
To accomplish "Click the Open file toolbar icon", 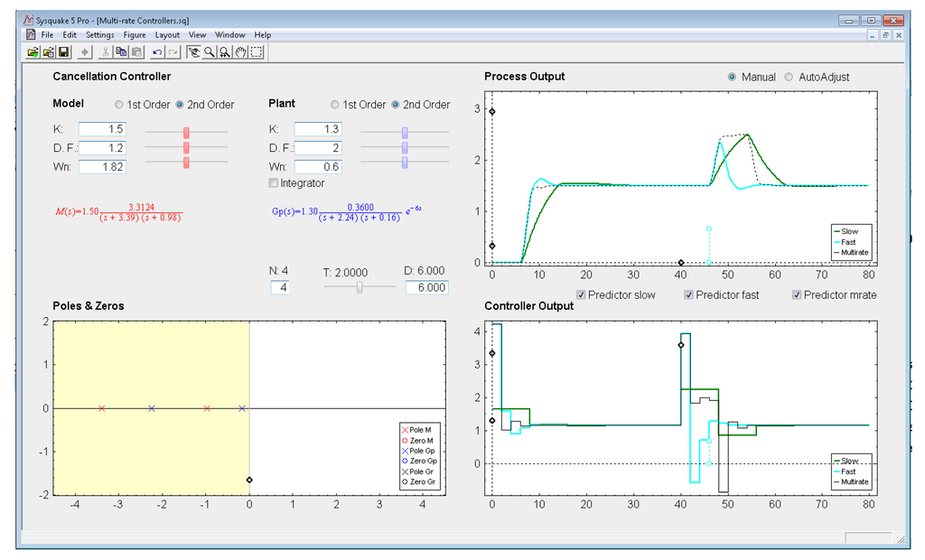I will tap(33, 52).
